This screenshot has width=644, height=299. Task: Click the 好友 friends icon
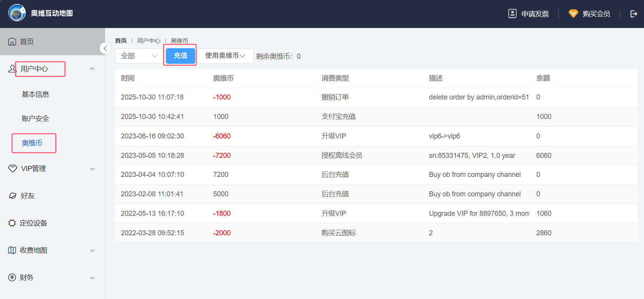point(12,196)
